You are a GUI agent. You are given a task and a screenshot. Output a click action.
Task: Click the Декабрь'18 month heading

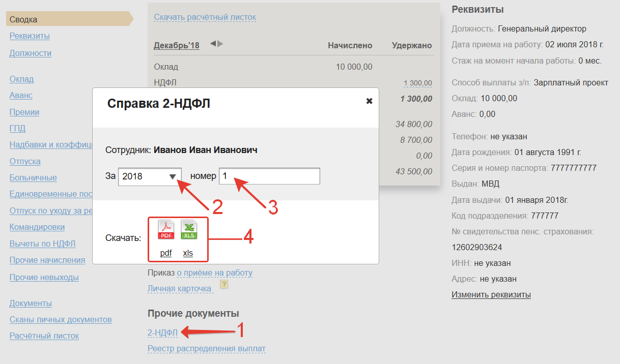pyautogui.click(x=177, y=45)
